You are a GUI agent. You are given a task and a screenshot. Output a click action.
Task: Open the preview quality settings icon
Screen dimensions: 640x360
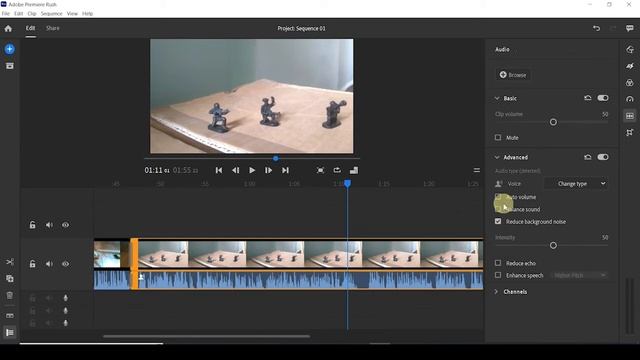[354, 170]
